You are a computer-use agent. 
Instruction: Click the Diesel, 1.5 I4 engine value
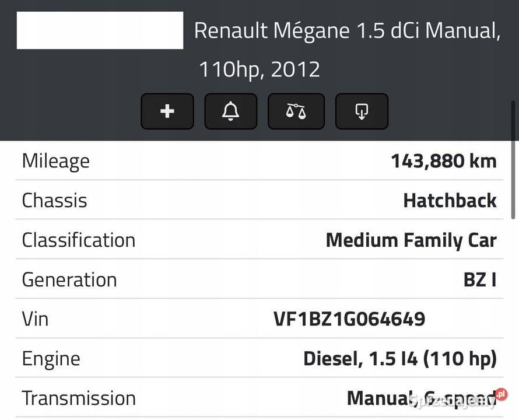[399, 359]
